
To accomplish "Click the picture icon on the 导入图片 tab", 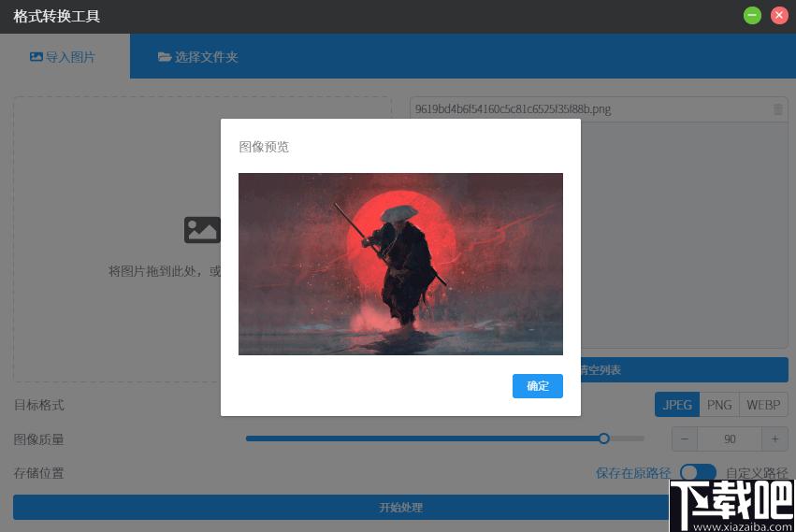I will (x=36, y=57).
